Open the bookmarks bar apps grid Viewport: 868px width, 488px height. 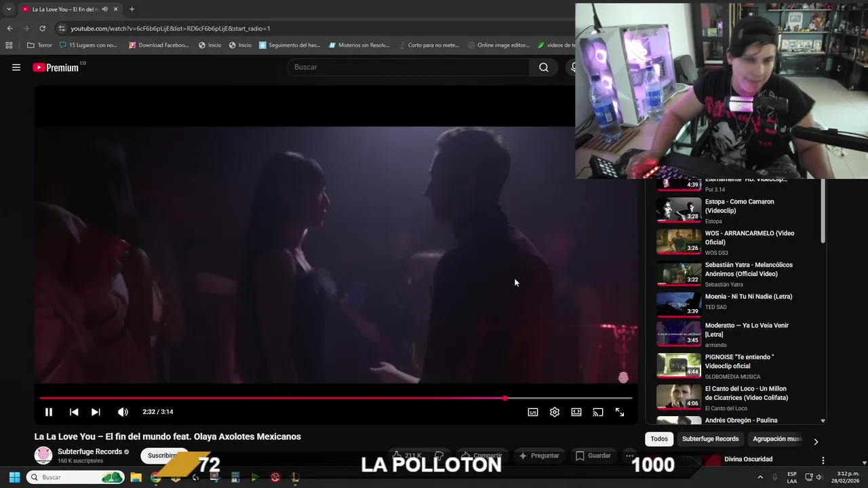click(9, 45)
